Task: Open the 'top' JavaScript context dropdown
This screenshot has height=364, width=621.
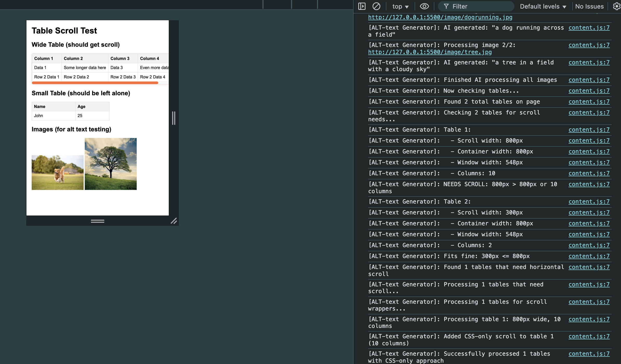Action: tap(400, 6)
